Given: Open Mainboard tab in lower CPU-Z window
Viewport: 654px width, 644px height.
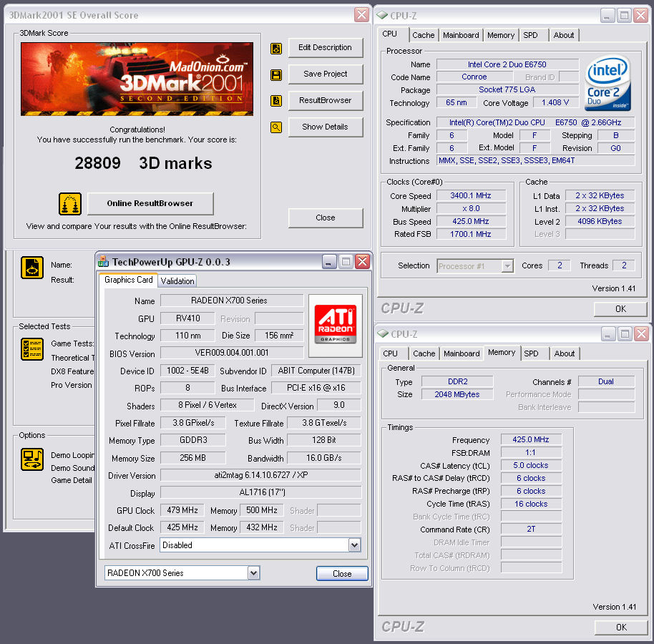Looking at the screenshot, I should (x=462, y=353).
